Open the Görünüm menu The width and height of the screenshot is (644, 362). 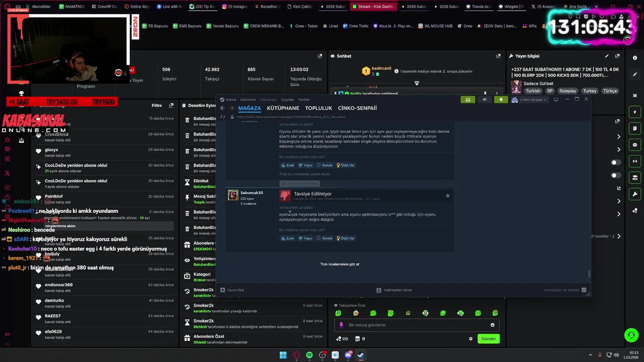[x=248, y=100]
